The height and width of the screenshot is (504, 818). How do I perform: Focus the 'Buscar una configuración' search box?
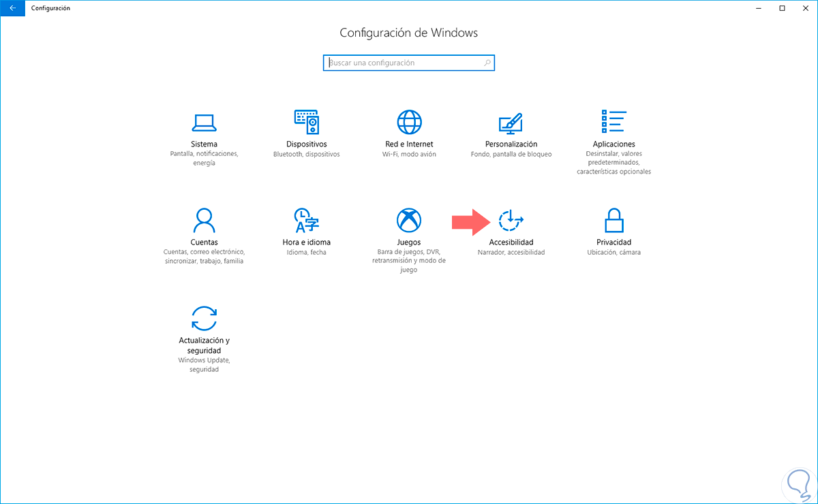409,63
